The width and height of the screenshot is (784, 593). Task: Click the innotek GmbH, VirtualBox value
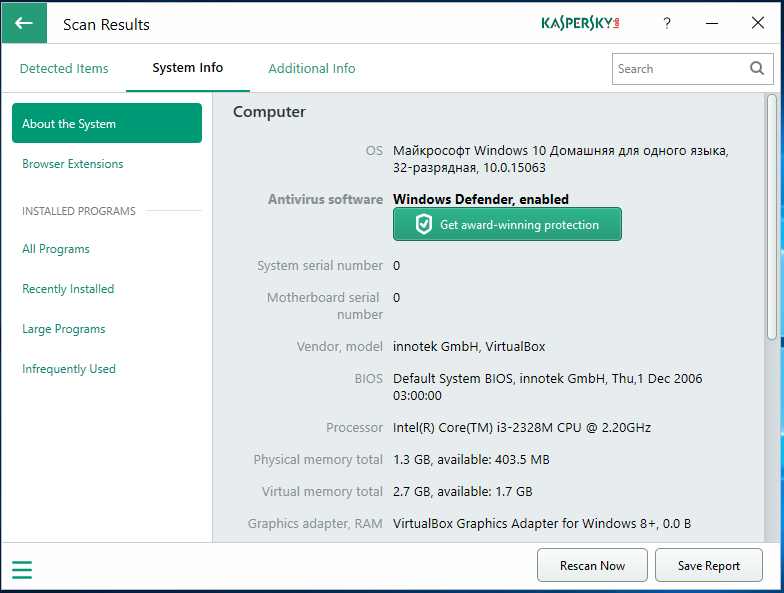(x=469, y=346)
